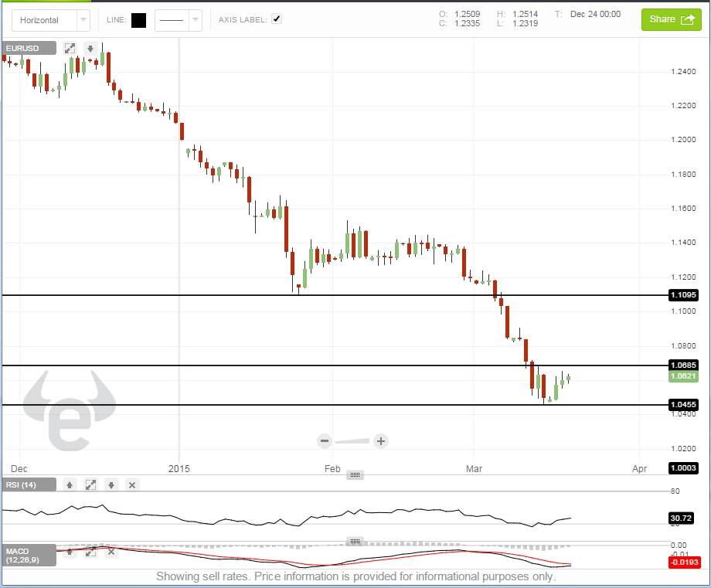The height and width of the screenshot is (588, 711).
Task: Click the low price value 1.2319
Action: point(525,24)
